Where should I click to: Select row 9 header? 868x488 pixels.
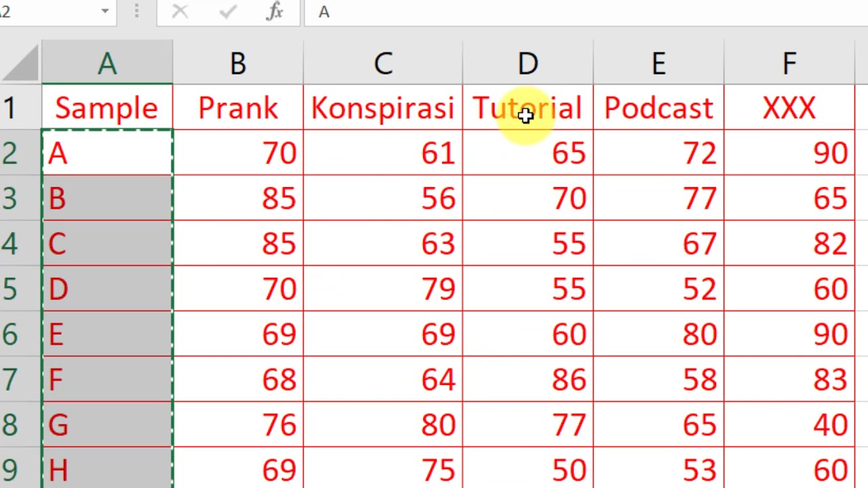pos(20,468)
